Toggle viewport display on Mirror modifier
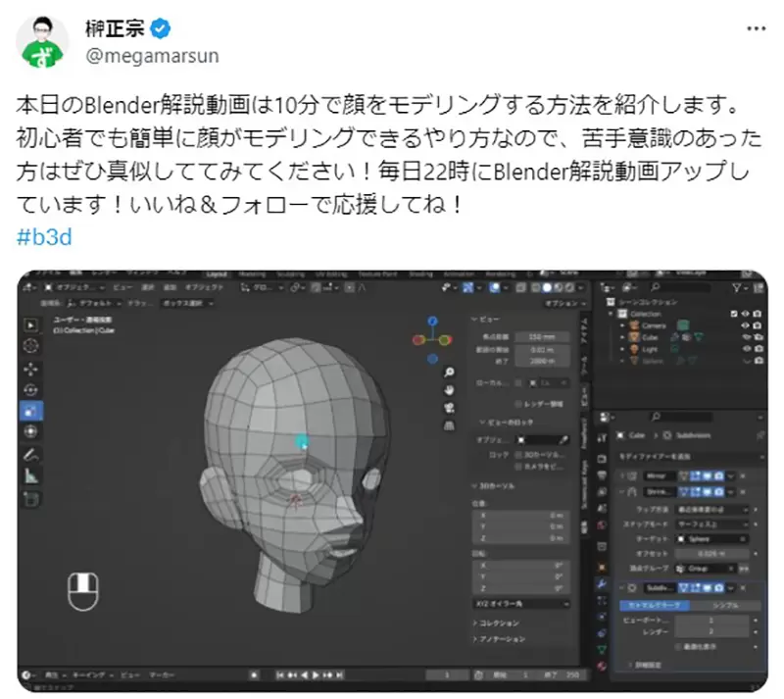This screenshot has width=784, height=699. pyautogui.click(x=707, y=475)
